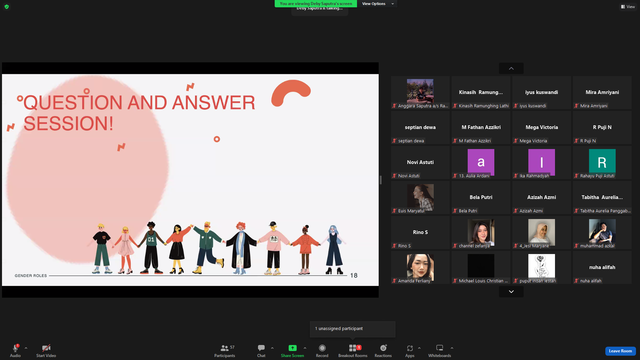The image size is (640, 360).
Task: Select nuha alifah's participant tile
Action: pos(602,268)
